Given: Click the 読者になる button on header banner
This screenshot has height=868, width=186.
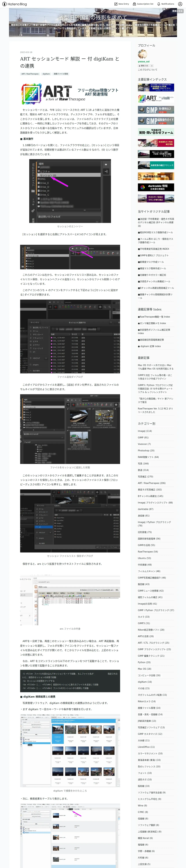Looking at the screenshot, I should point(177,11).
